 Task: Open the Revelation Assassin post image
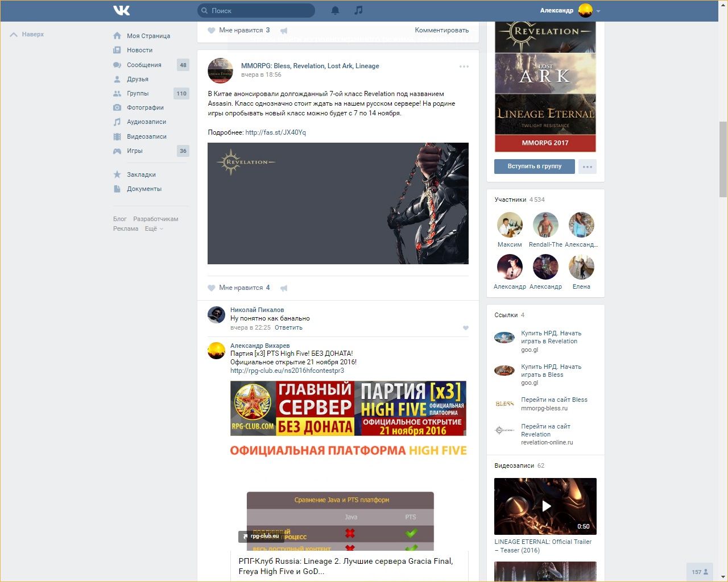pos(338,203)
